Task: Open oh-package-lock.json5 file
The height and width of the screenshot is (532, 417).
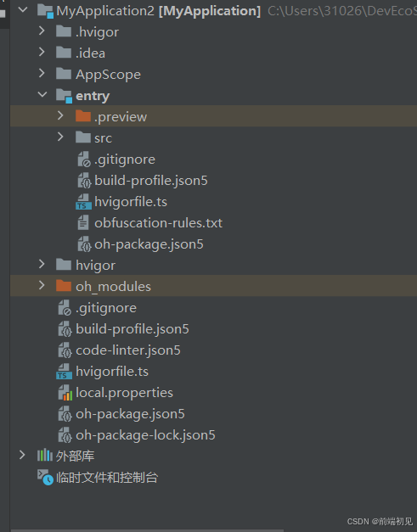Action: pyautogui.click(x=146, y=435)
